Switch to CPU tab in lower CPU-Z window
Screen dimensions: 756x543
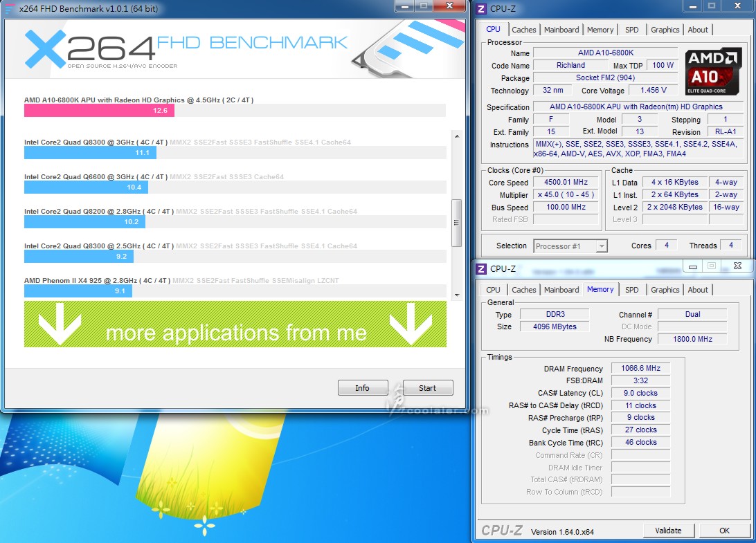pos(493,290)
